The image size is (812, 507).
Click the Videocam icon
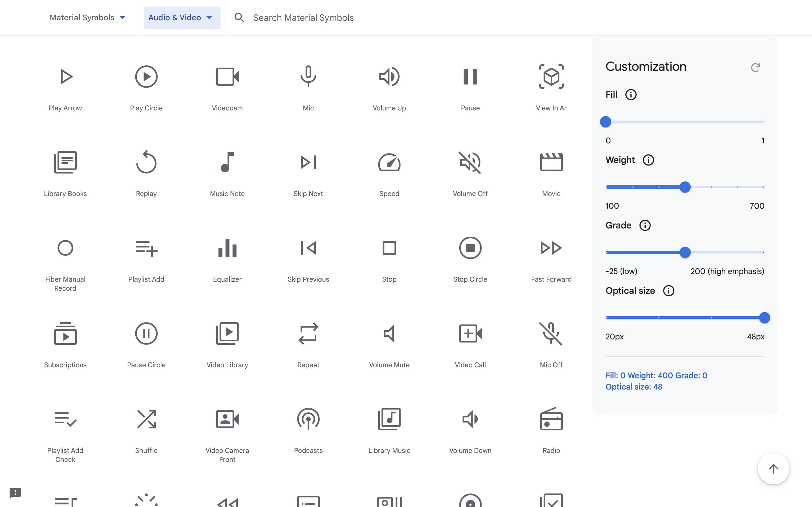click(x=227, y=76)
